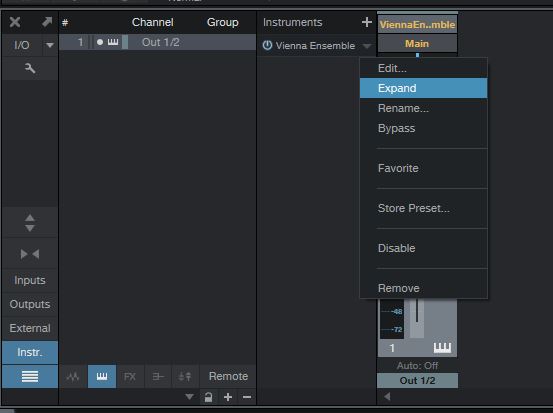The width and height of the screenshot is (553, 413).
Task: Click the Out 1/2 channel strip label
Action: click(x=417, y=381)
